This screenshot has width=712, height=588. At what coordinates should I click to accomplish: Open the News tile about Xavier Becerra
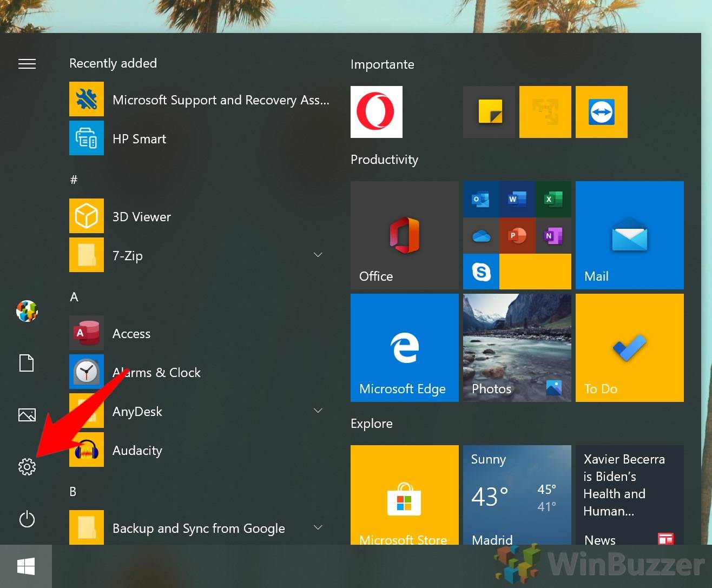tap(630, 495)
